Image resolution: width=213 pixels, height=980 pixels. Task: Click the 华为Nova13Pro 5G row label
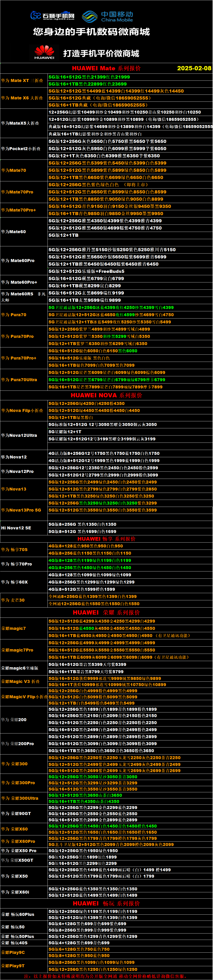[x=21, y=510]
